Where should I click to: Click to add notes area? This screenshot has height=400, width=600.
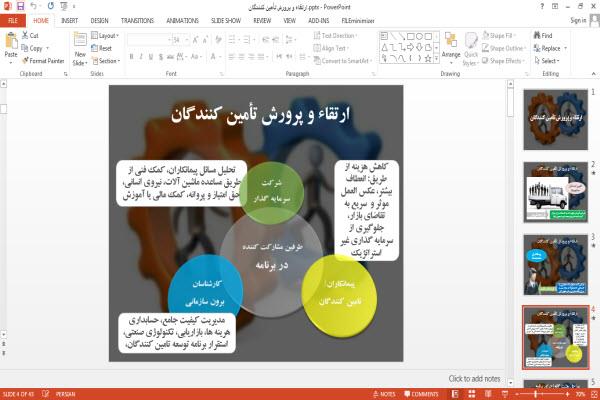[474, 379]
